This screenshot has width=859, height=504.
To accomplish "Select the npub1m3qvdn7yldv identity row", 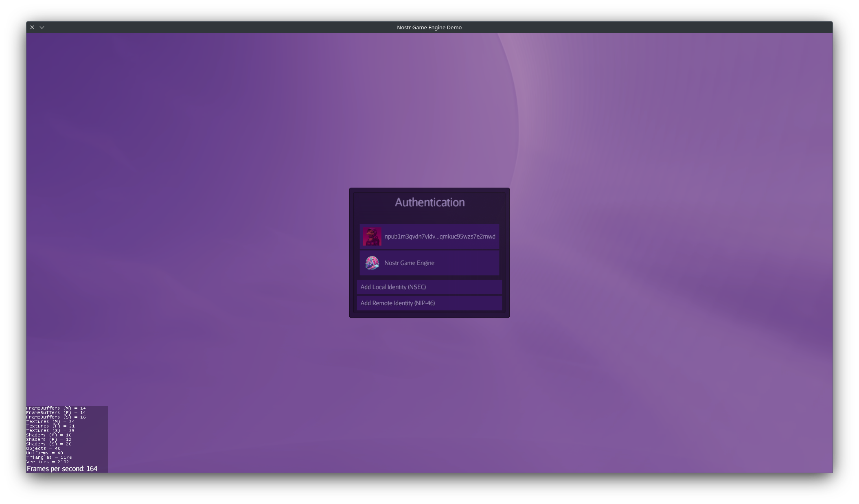I will (429, 237).
